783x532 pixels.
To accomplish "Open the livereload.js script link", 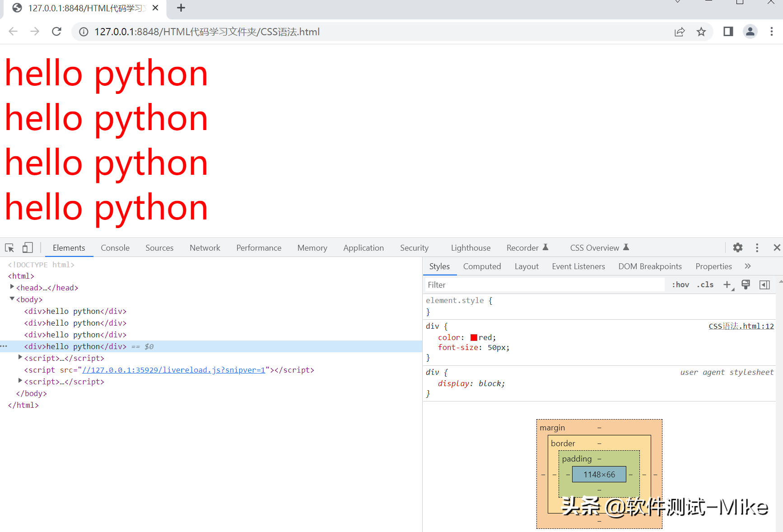I will 174,370.
